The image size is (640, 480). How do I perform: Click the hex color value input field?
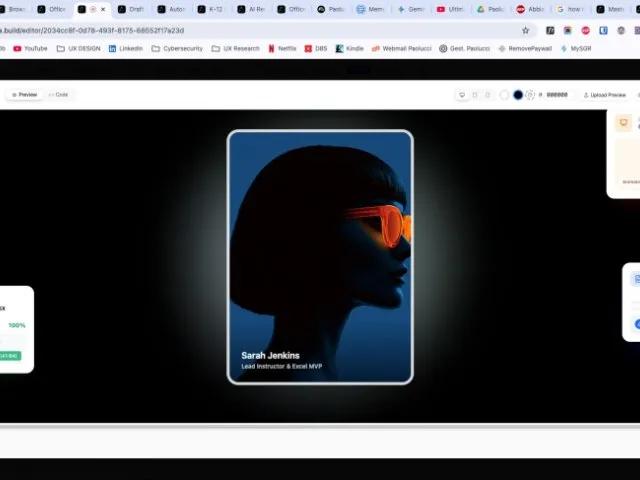tap(557, 95)
